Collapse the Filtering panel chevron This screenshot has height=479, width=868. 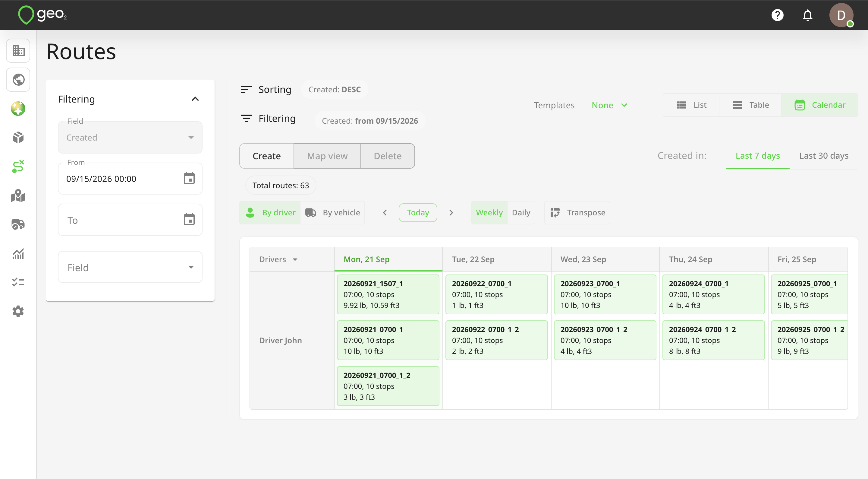[195, 99]
